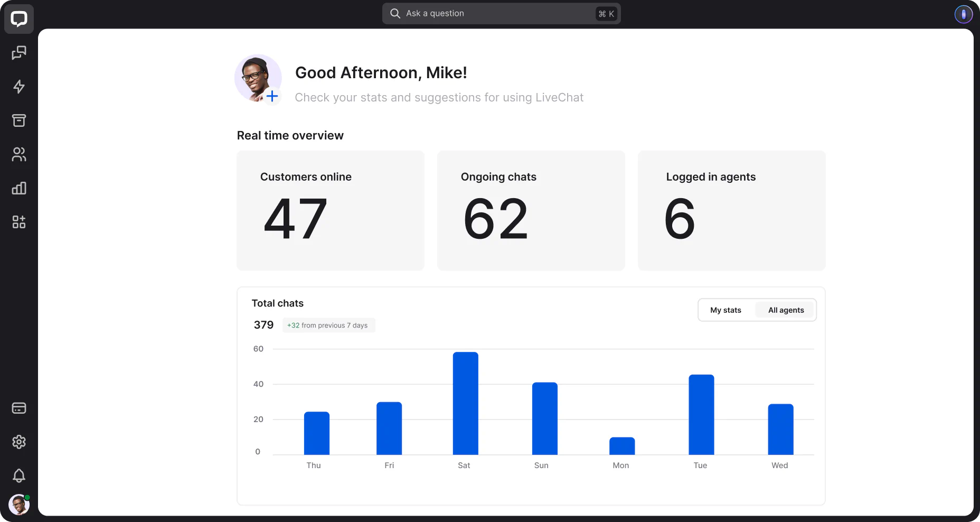The height and width of the screenshot is (522, 980).
Task: Click the +32 from previous 7 days badge
Action: (x=328, y=325)
